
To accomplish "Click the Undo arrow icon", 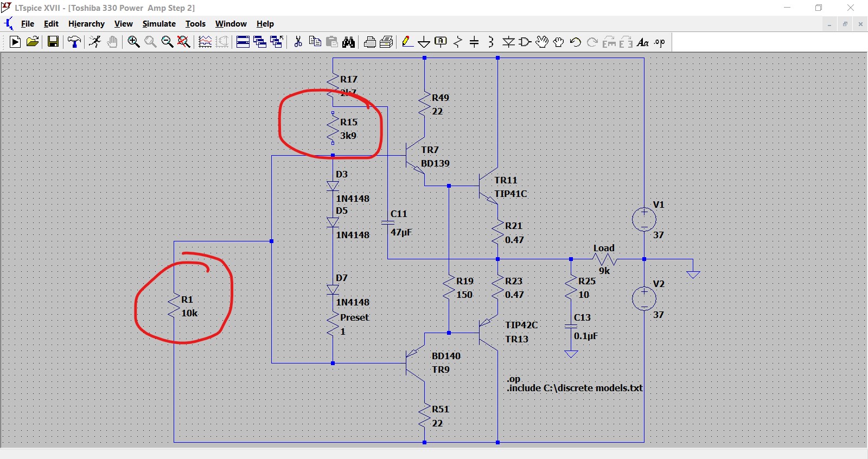I will tap(576, 42).
